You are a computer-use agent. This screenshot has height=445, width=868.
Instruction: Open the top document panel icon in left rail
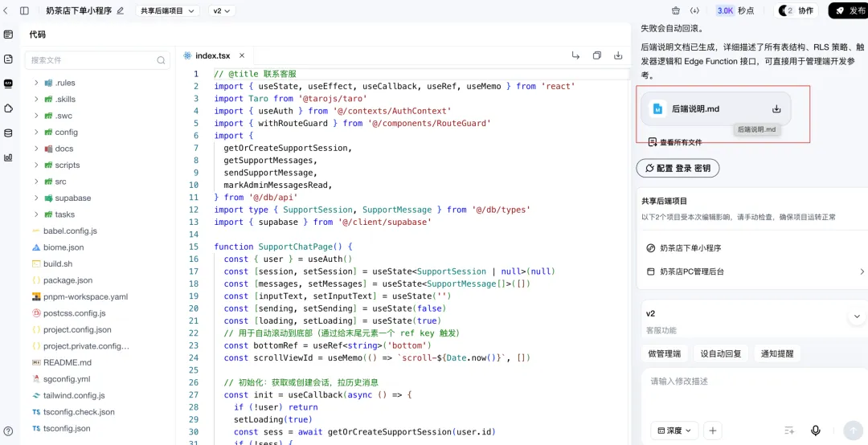[x=8, y=35]
